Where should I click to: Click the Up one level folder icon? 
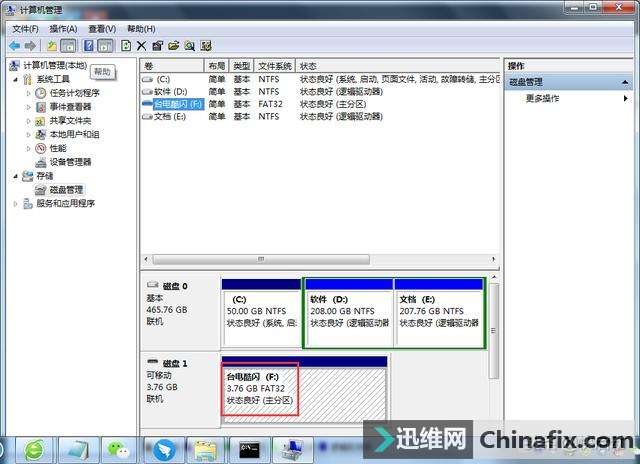(x=52, y=46)
